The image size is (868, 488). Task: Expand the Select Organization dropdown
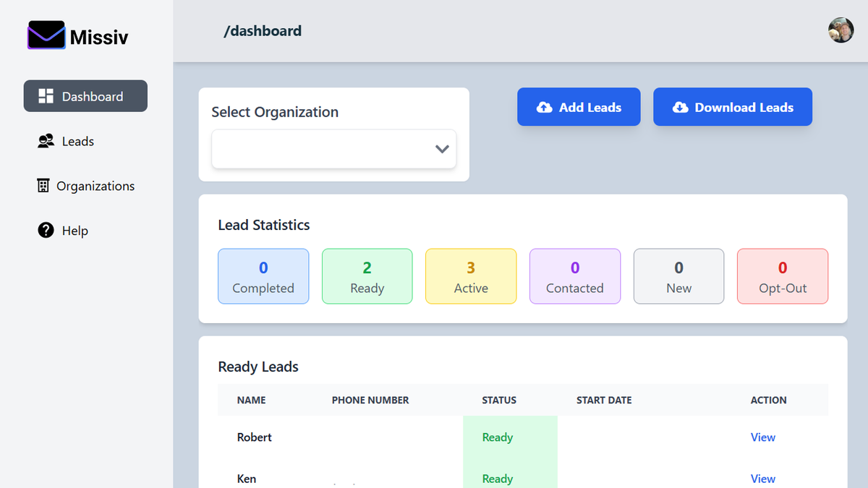[333, 149]
